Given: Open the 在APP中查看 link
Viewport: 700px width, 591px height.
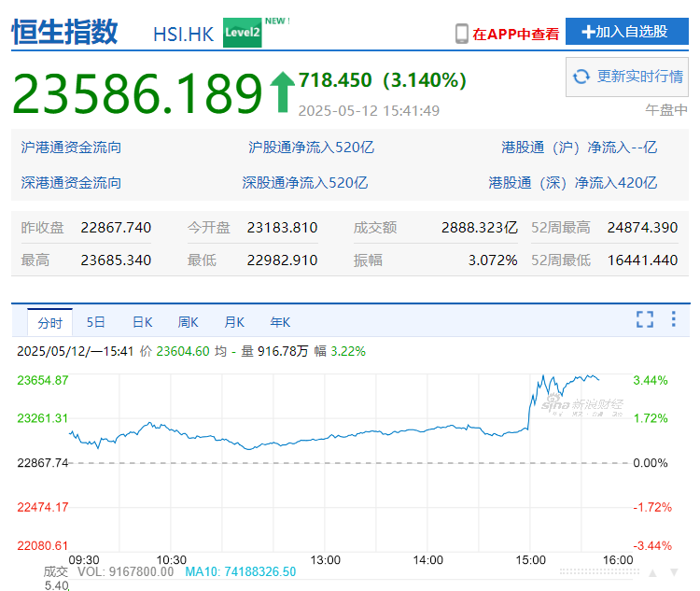Looking at the screenshot, I should coord(515,34).
